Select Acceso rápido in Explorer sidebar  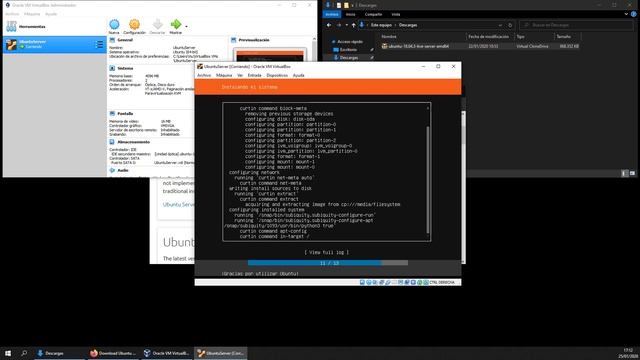pos(350,42)
